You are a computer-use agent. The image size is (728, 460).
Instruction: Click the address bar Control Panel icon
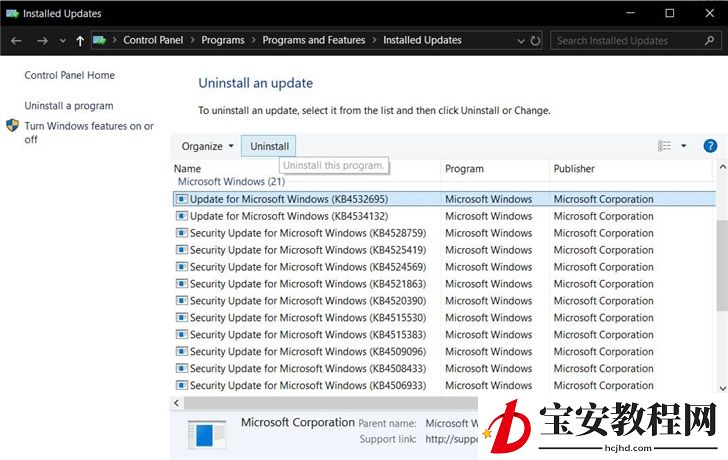tap(99, 40)
